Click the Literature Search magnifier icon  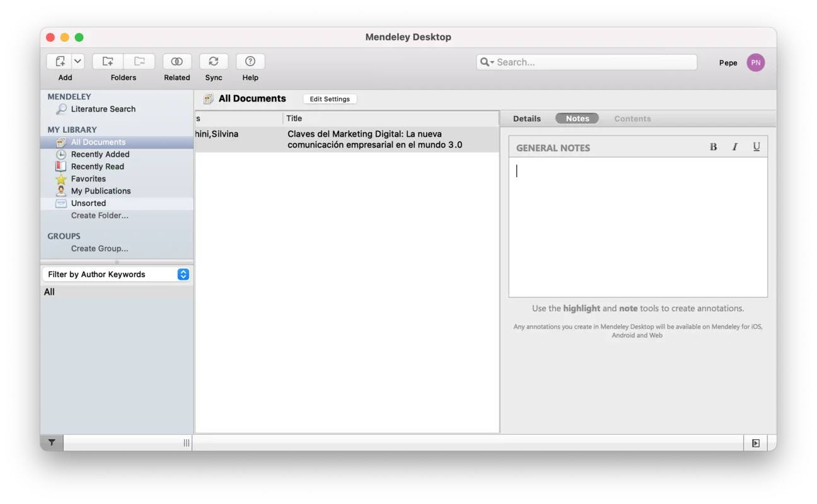point(61,109)
